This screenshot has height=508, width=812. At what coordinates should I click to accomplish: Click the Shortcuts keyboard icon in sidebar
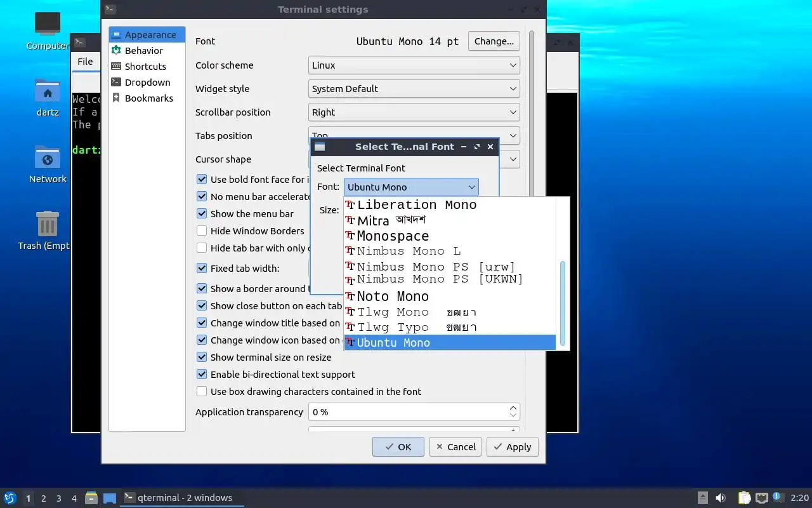coord(116,66)
